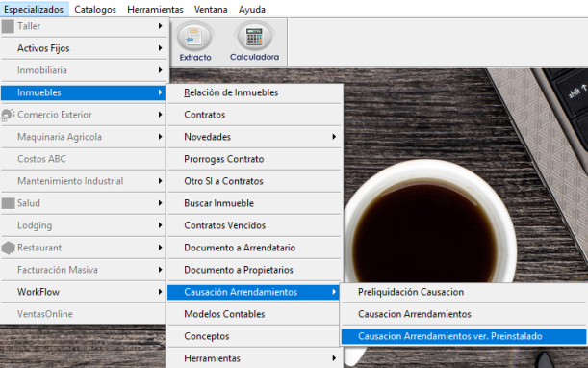Select Inmobiliaria menu entry
This screenshot has width=588, height=368.
pos(84,70)
